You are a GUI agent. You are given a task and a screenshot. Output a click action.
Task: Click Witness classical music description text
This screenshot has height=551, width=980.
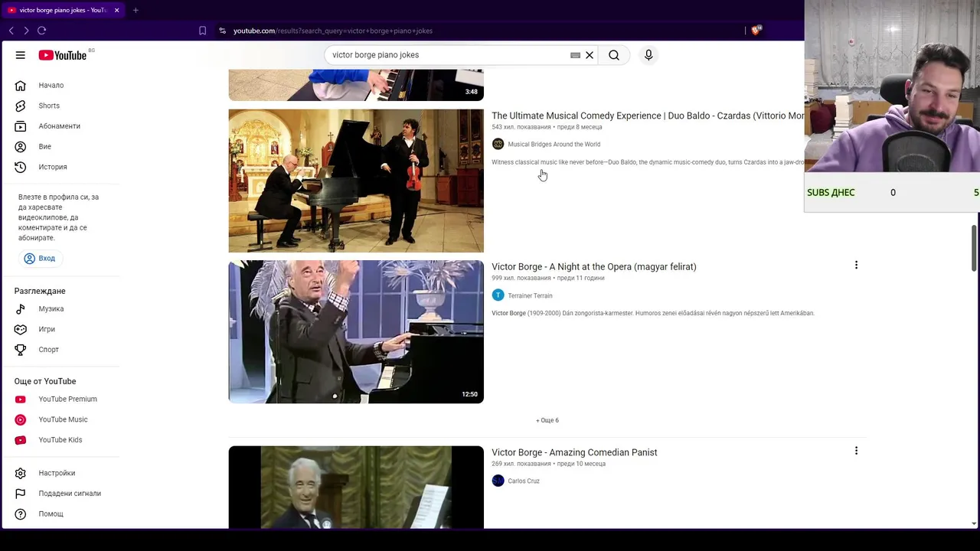click(648, 162)
